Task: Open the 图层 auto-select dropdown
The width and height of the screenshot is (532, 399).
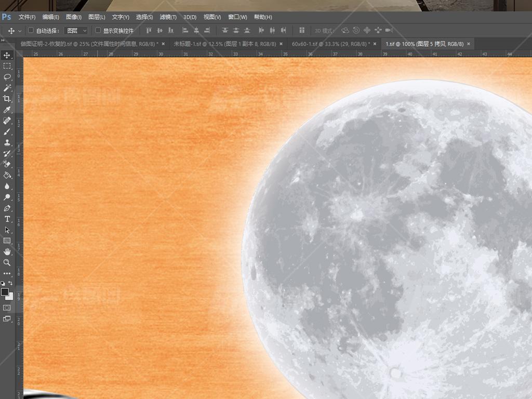Action: (x=76, y=31)
